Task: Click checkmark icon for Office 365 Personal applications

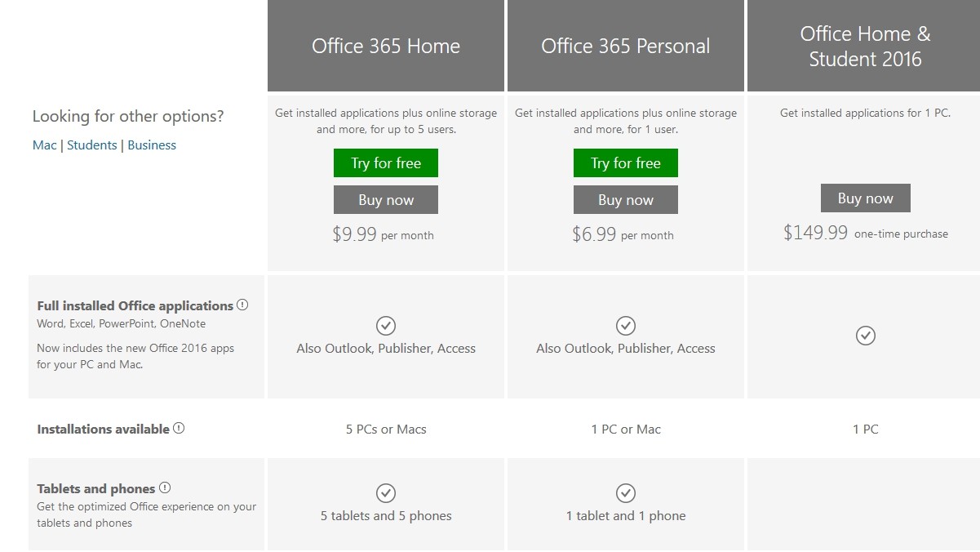Action: 626,326
